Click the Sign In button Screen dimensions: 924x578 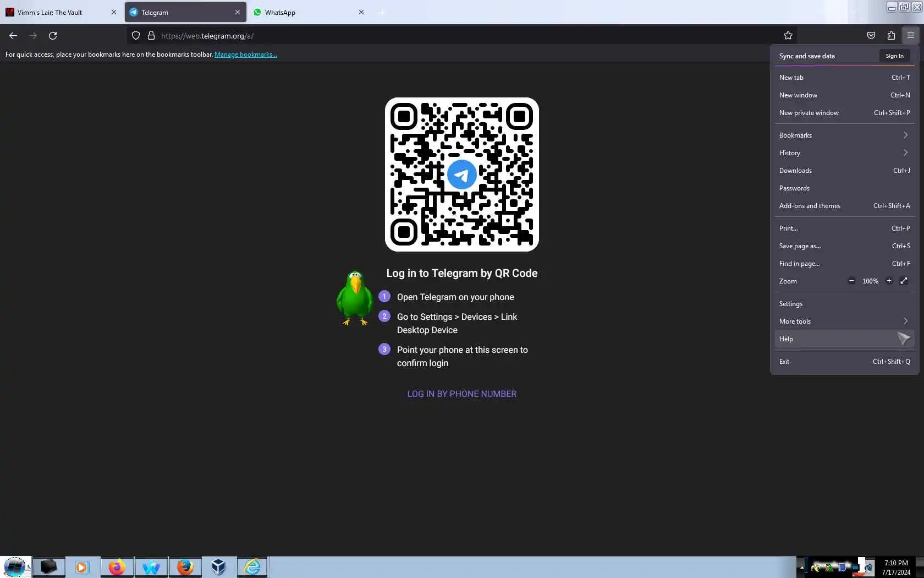tap(894, 56)
